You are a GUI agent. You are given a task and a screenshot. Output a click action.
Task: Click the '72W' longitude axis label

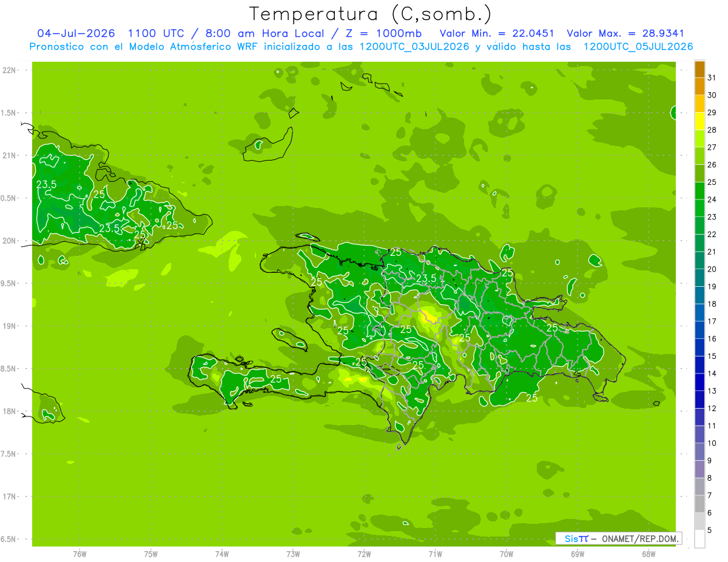(365, 554)
